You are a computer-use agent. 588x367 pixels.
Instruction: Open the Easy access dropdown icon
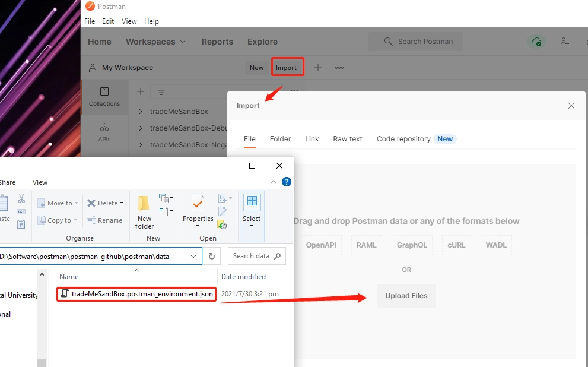click(166, 211)
